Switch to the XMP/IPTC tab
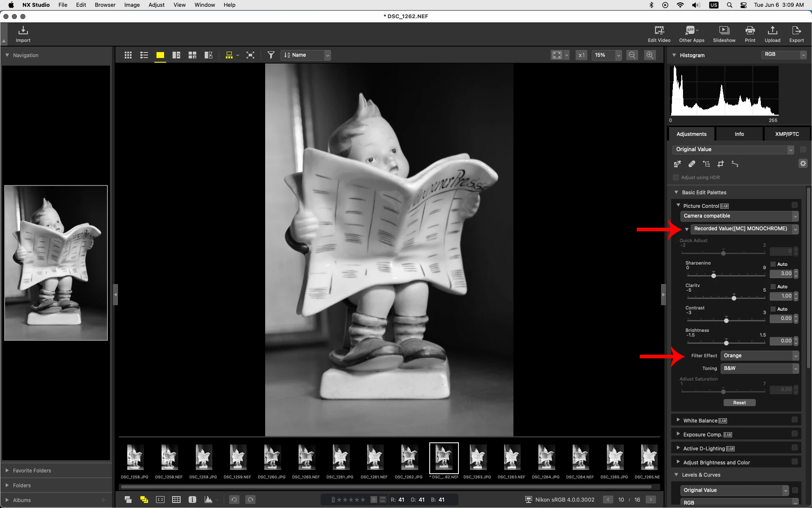812x508 pixels. pyautogui.click(x=787, y=134)
